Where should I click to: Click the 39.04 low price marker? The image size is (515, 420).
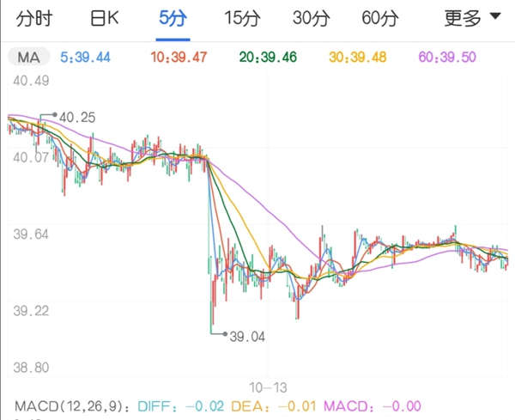pos(247,337)
